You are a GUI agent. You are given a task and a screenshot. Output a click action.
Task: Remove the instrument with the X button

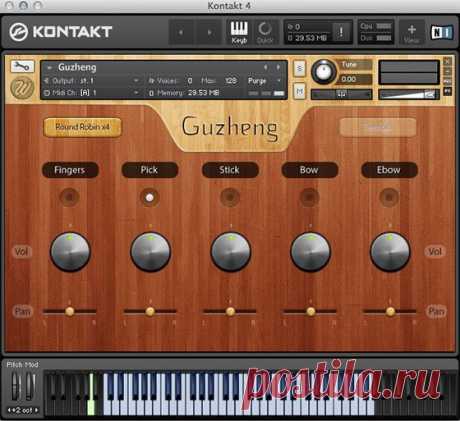point(447,61)
